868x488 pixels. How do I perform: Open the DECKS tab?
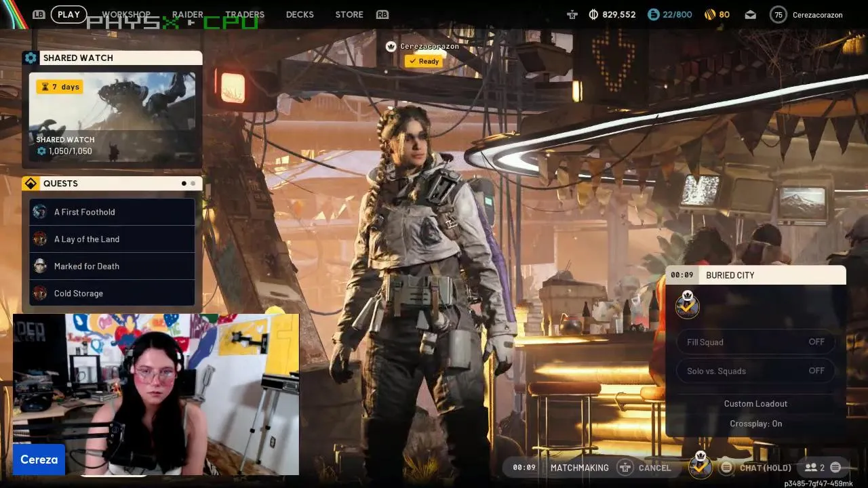click(300, 14)
